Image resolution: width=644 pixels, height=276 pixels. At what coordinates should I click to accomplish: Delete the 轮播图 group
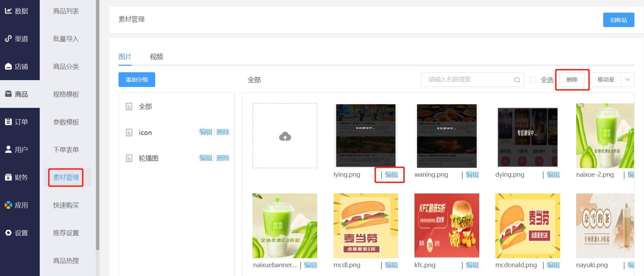(223, 158)
